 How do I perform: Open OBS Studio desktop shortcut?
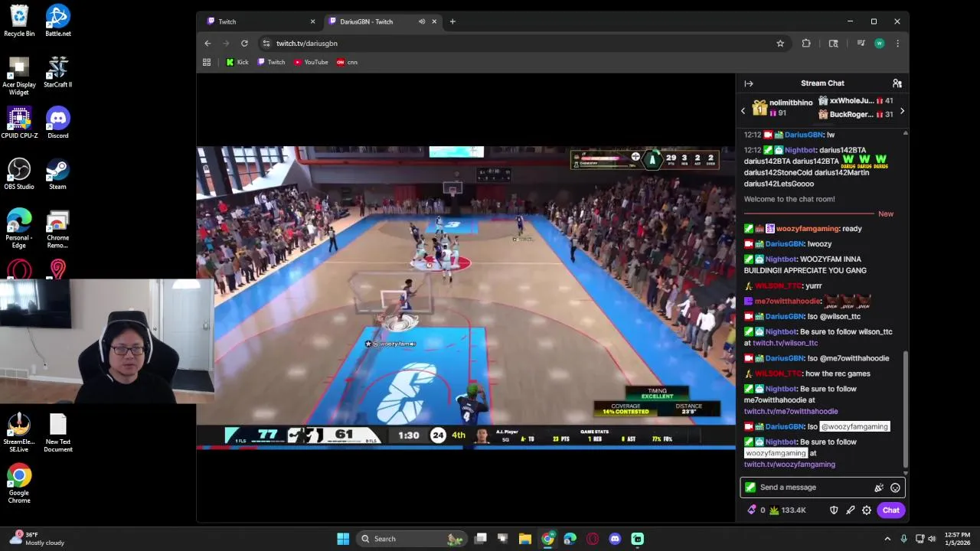point(19,174)
